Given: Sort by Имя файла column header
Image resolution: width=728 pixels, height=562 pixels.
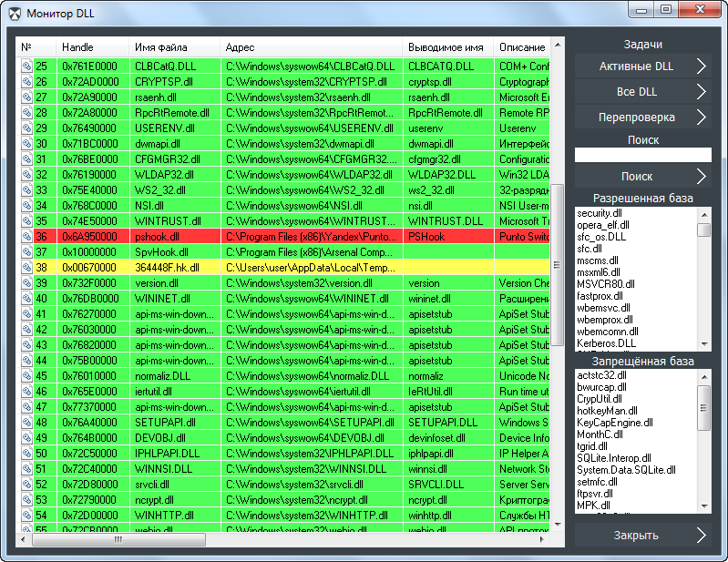Looking at the screenshot, I should point(159,46).
